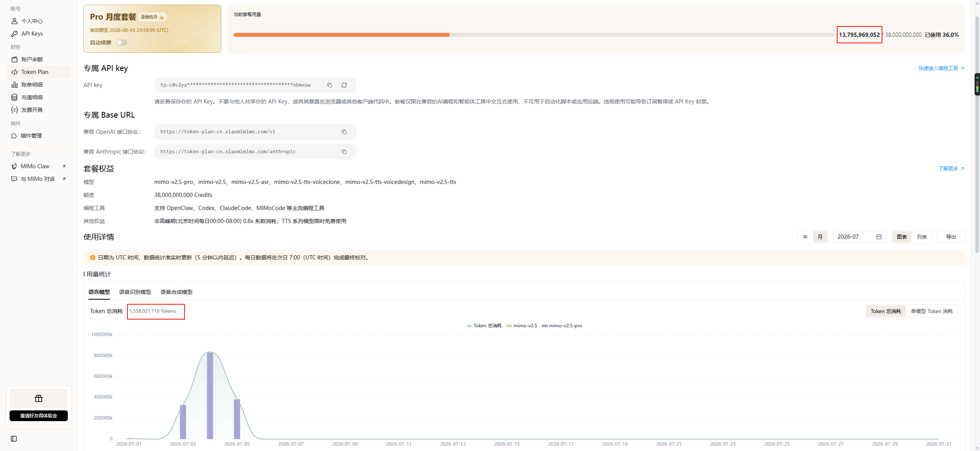The height and width of the screenshot is (451, 980).
Task: Click the 1,558,021,710 Tokens total
Action: 153,311
